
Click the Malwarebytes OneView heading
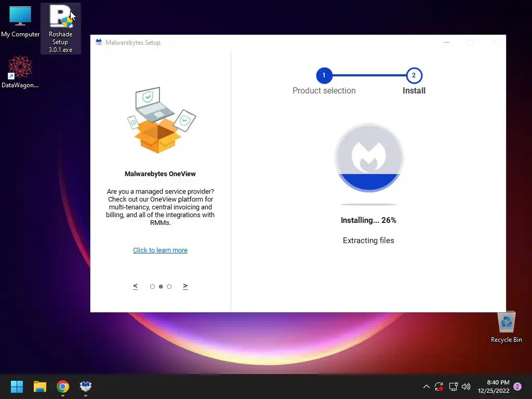coord(160,174)
